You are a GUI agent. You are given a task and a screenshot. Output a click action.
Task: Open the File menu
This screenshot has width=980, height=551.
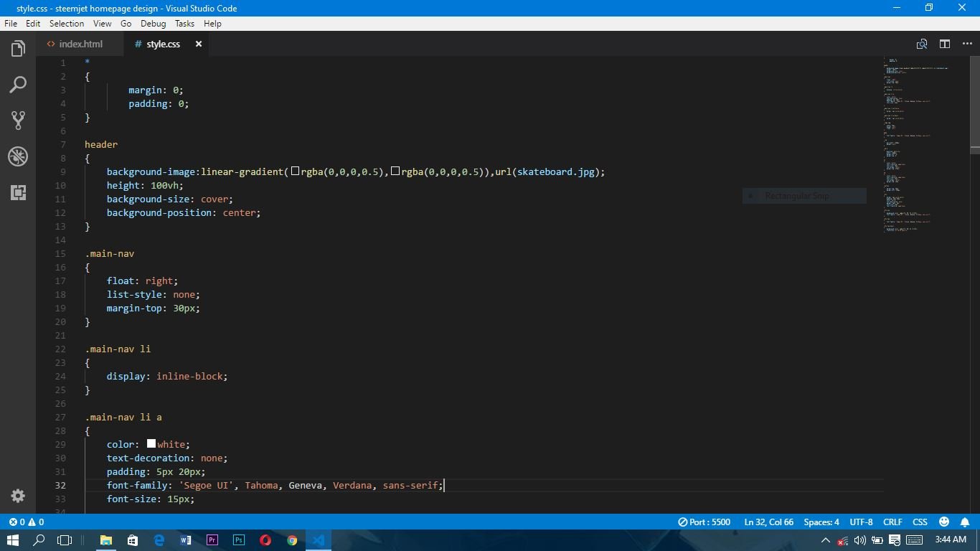pos(11,24)
